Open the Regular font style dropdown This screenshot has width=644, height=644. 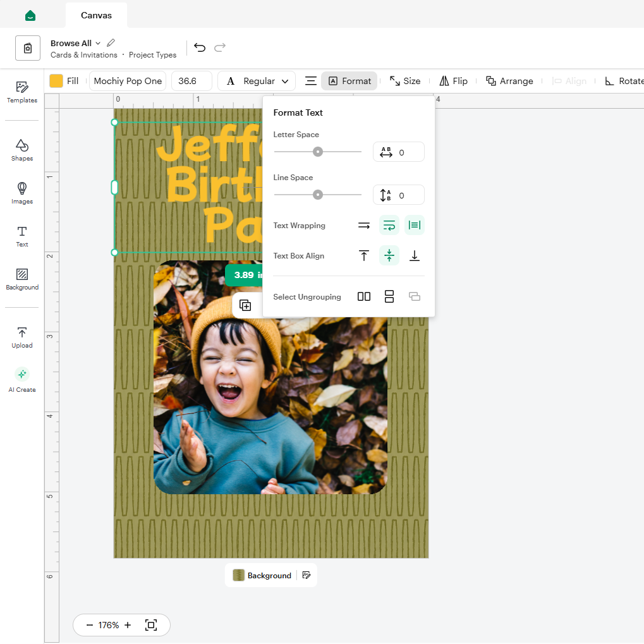pyautogui.click(x=257, y=81)
